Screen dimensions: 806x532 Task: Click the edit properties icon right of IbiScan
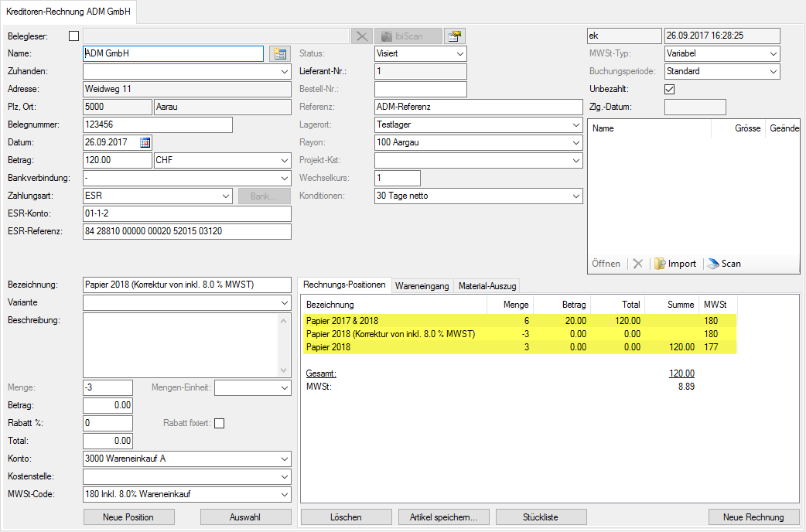(x=455, y=36)
